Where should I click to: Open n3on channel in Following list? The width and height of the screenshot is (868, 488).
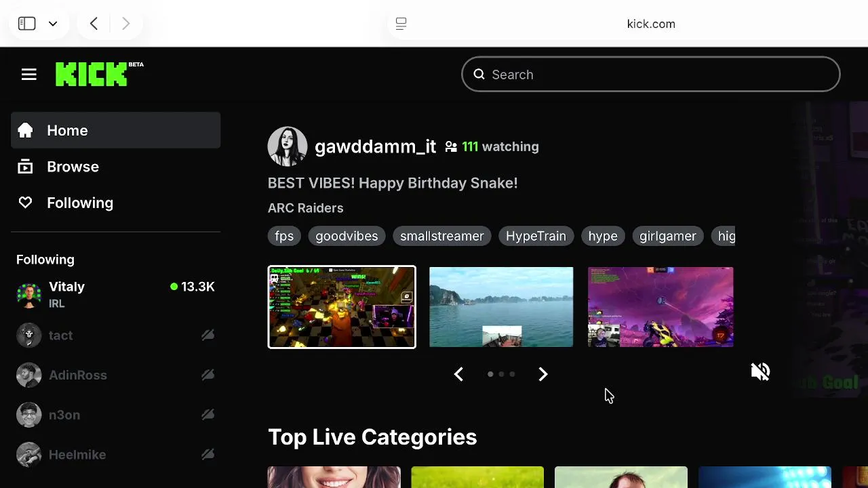point(115,415)
